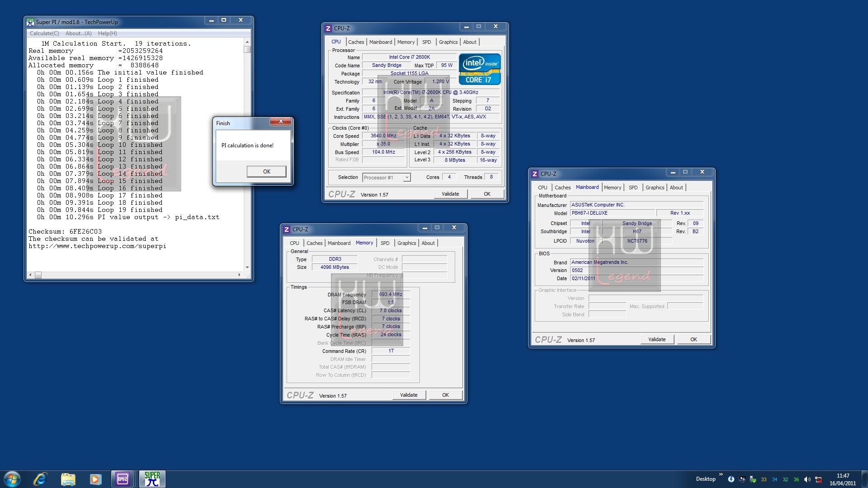Click the yellow 33 core temperature tray icon

764,479
